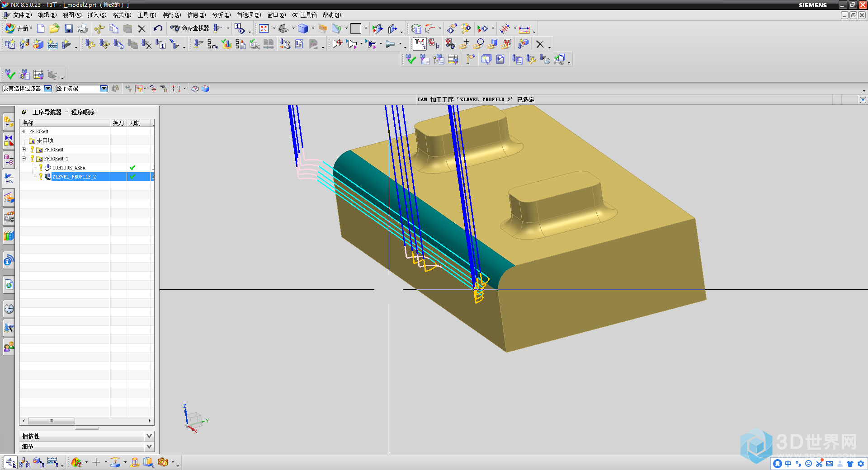
Task: Open the snap point options dropdown arrow
Action: (145, 89)
